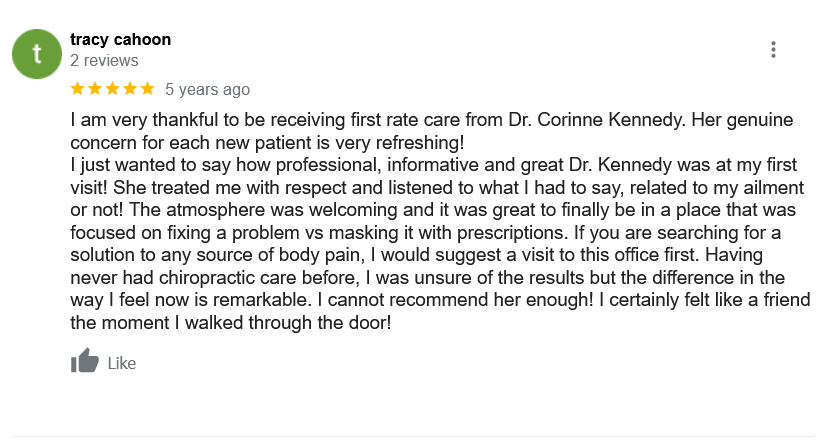
Task: Click the fifth yellow rating star
Action: point(147,88)
